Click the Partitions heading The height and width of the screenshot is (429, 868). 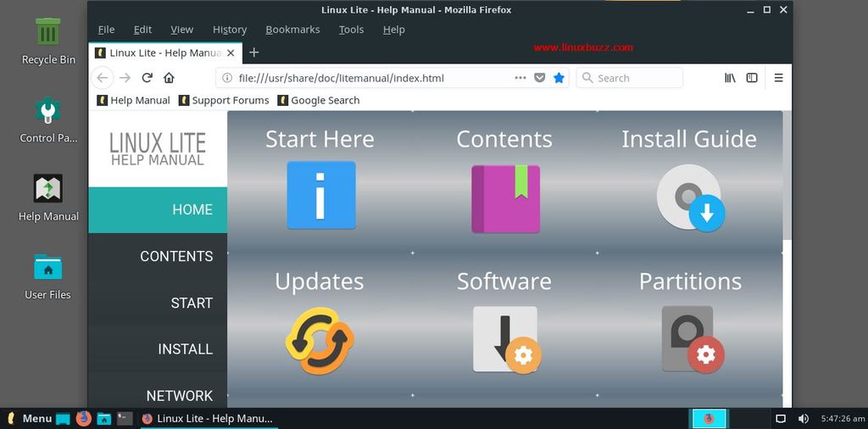(x=690, y=281)
